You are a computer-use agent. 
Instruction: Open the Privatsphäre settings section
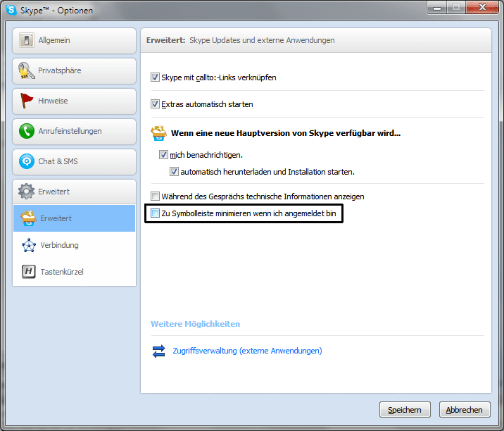coord(74,70)
